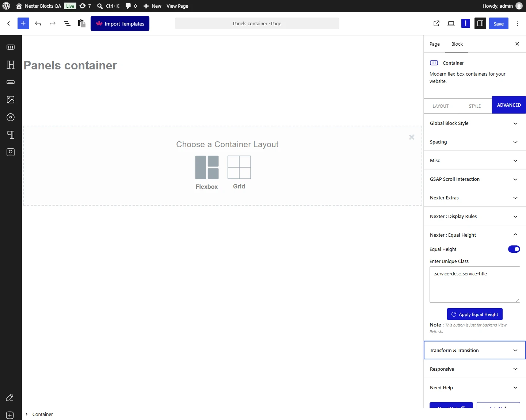Switch to the Page tab

[435, 44]
